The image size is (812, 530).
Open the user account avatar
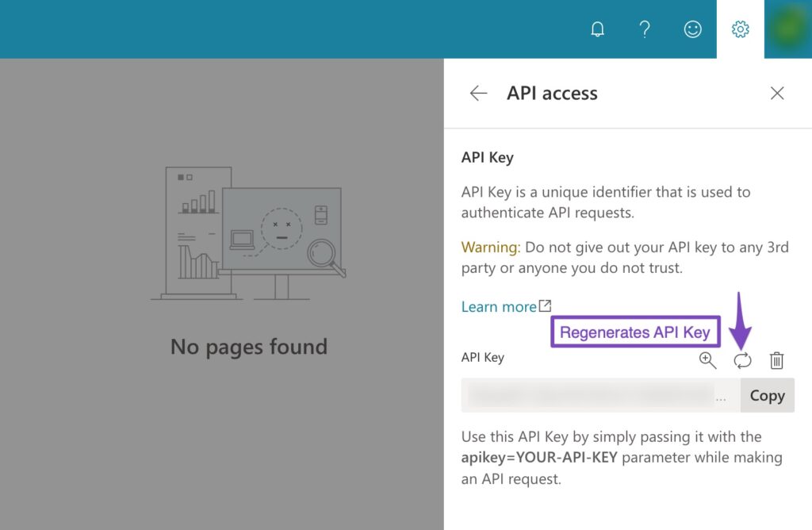(x=787, y=29)
